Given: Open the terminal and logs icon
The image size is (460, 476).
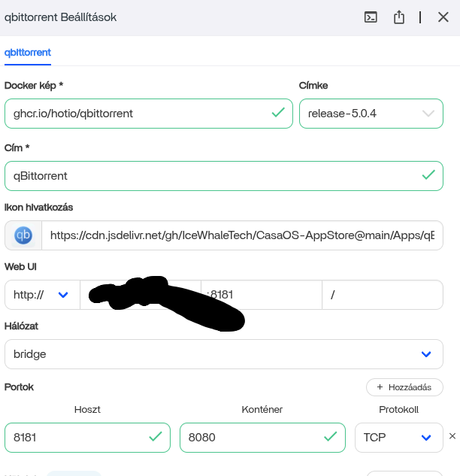Looking at the screenshot, I should coord(371,17).
